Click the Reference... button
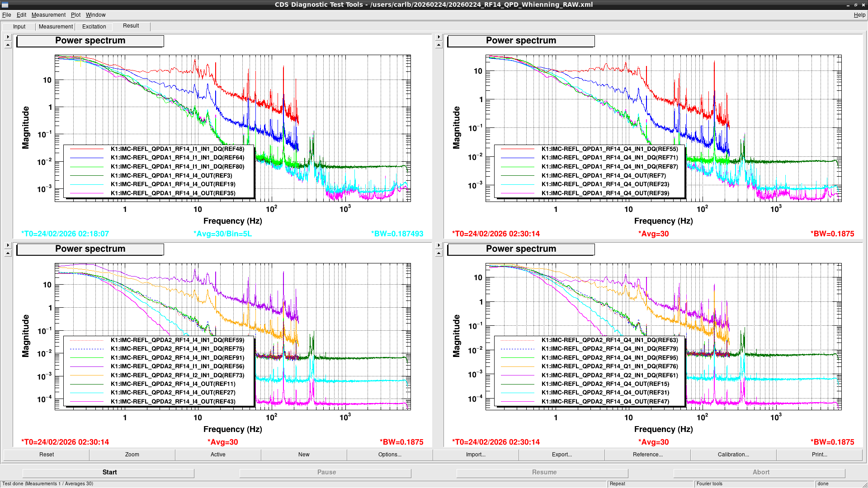The height and width of the screenshot is (488, 868). 647,455
